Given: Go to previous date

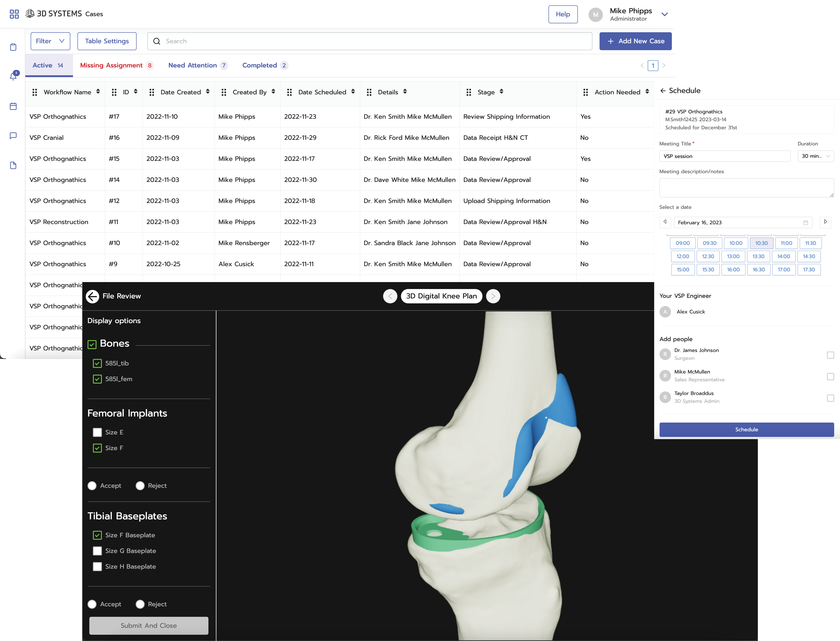Looking at the screenshot, I should pos(665,222).
